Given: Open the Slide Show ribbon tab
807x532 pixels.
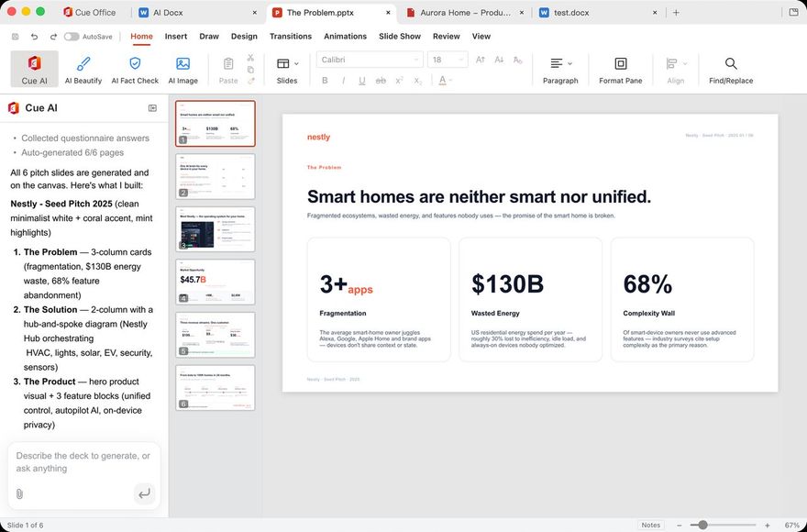Looking at the screenshot, I should click(400, 37).
